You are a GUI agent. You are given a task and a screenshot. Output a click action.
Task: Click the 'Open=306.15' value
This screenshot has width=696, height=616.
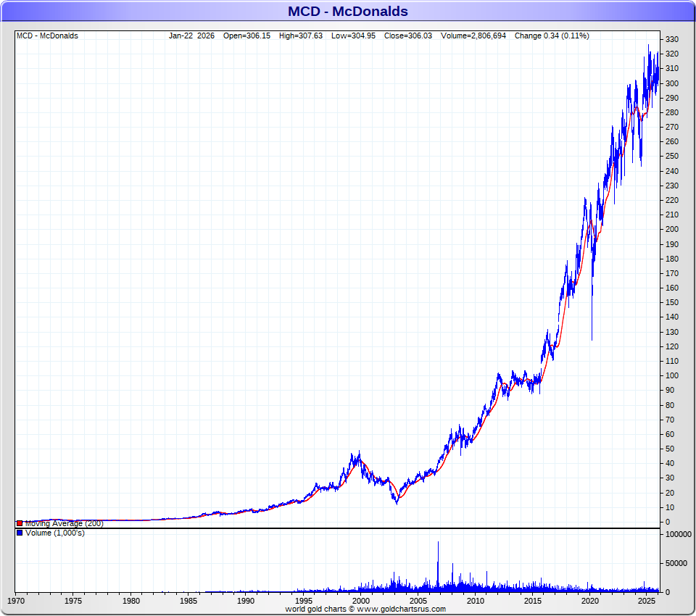pos(246,36)
